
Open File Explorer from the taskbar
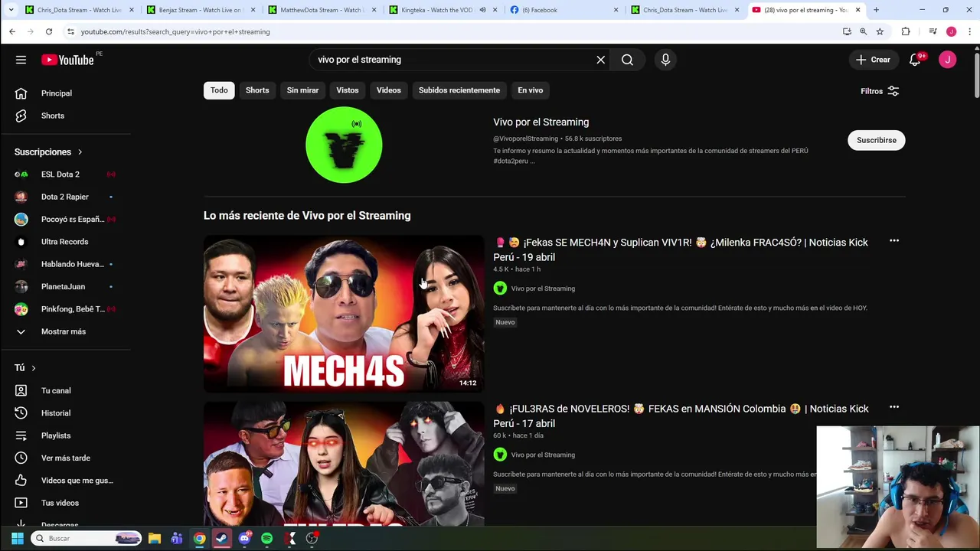[154, 539]
